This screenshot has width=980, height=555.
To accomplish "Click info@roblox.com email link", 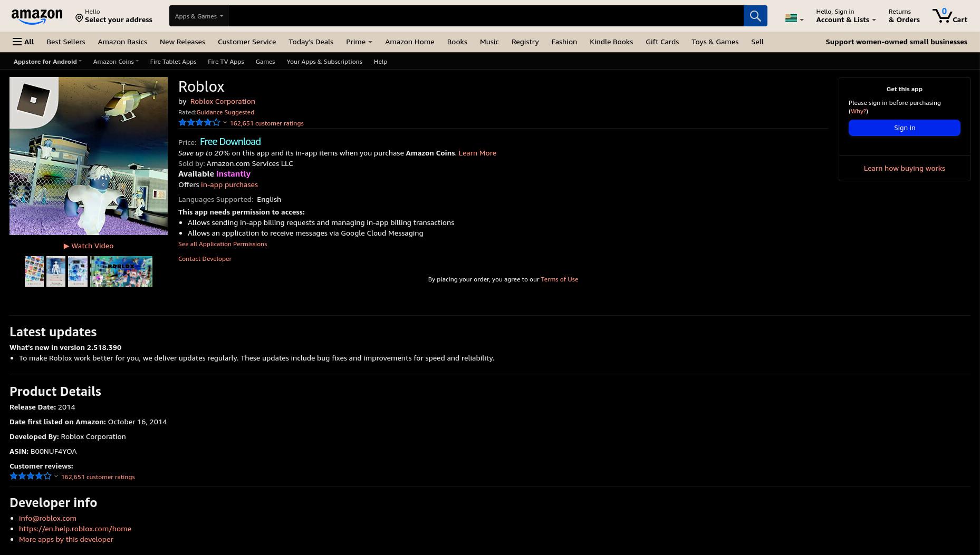I will coord(47,518).
